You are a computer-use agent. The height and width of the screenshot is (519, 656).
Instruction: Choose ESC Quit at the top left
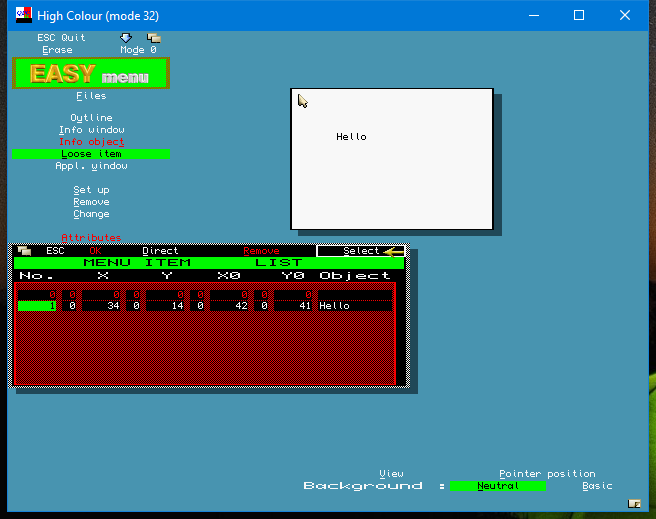click(x=61, y=38)
